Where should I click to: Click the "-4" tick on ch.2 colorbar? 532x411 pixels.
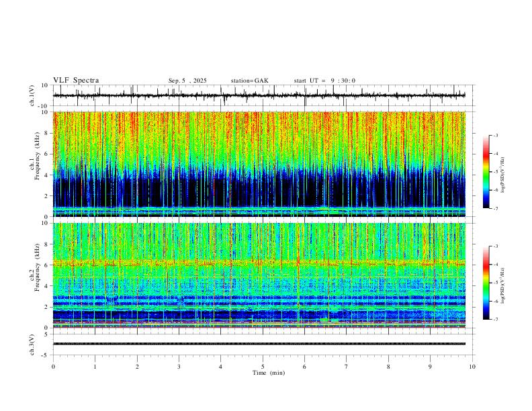pos(495,265)
